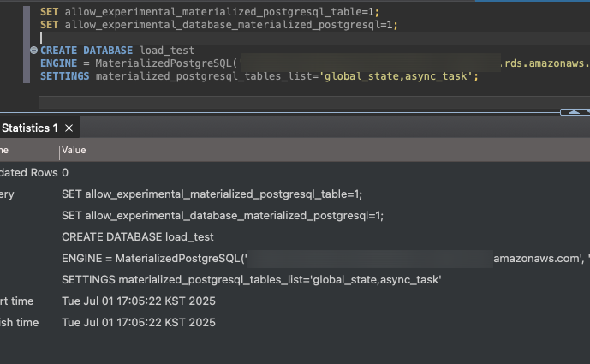Click the 'Finish time' name cell

19,323
